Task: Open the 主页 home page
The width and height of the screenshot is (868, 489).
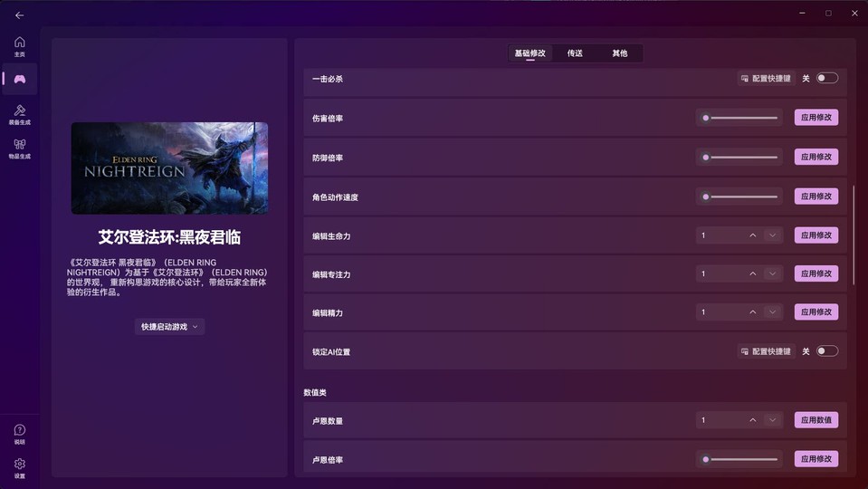Action: coord(19,46)
